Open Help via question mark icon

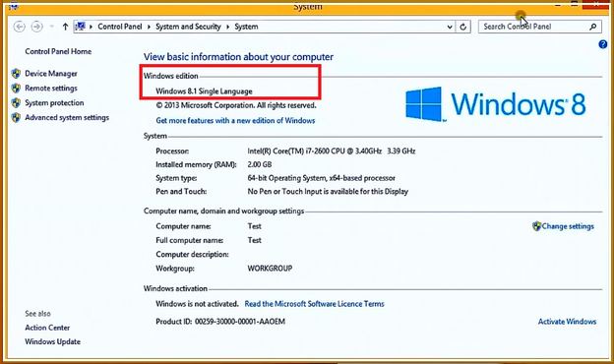pyautogui.click(x=602, y=44)
